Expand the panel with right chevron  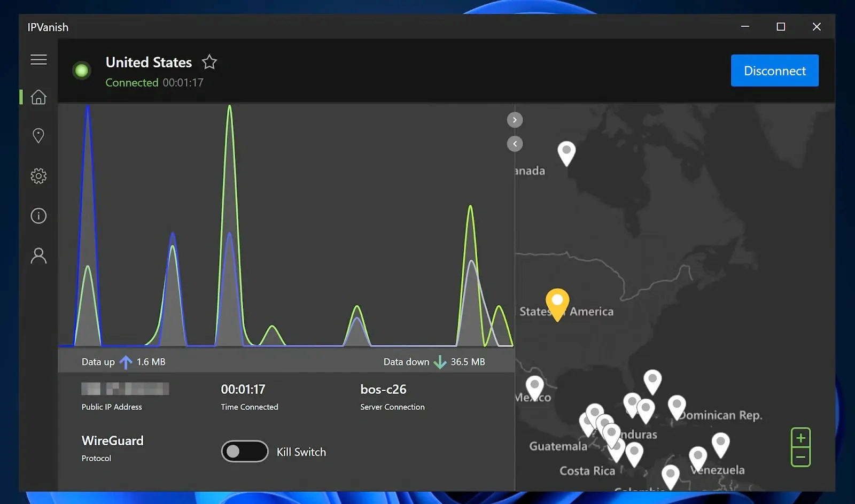pos(515,120)
